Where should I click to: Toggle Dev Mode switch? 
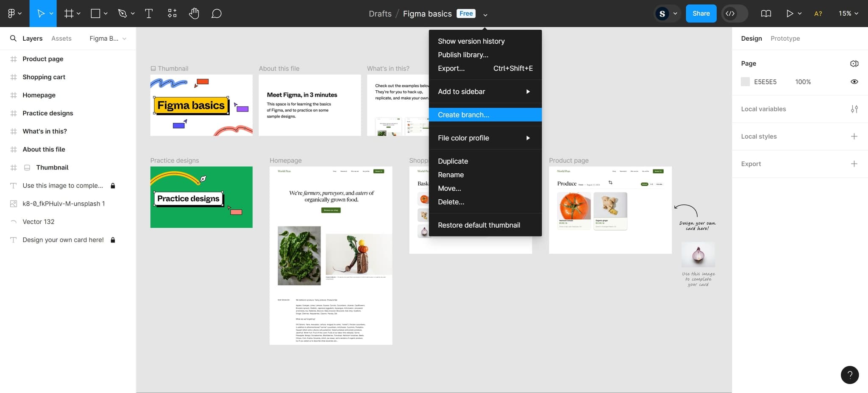pyautogui.click(x=734, y=14)
